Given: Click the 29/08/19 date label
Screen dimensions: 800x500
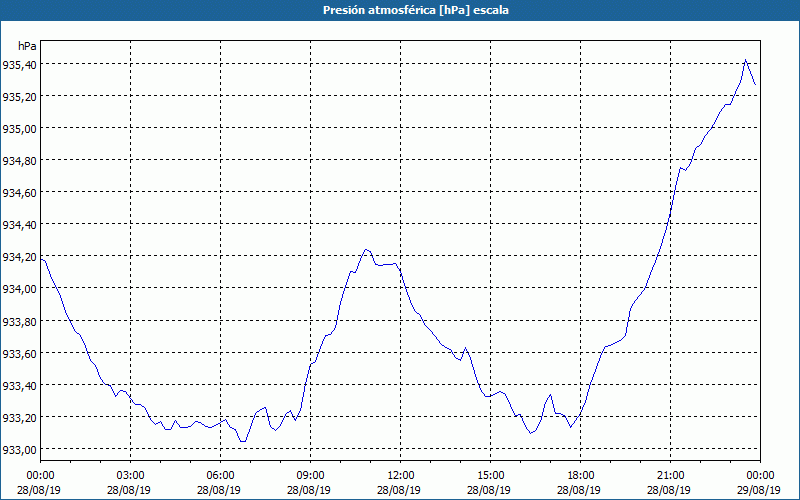Looking at the screenshot, I should tap(760, 490).
